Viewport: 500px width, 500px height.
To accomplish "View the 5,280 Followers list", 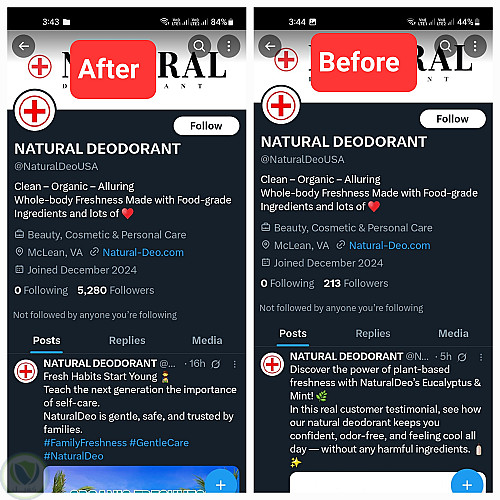I will click(x=116, y=290).
